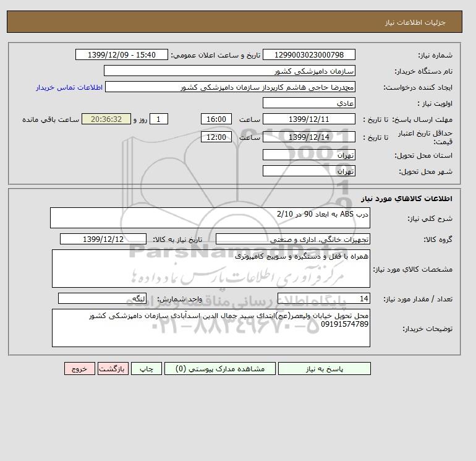The image size is (476, 461).
Task: Click response deadline time 16:00
Action: (x=216, y=119)
